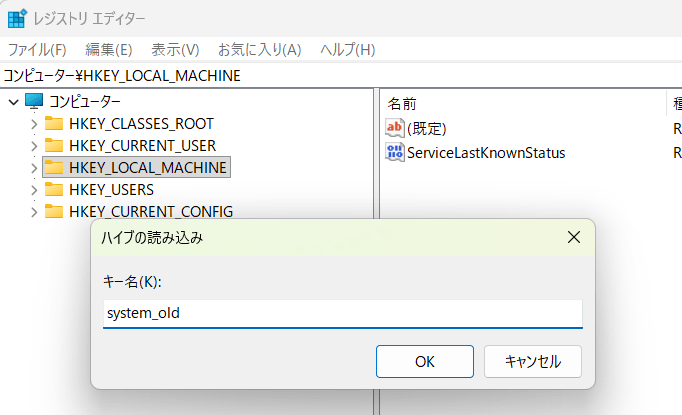Screen dimensions: 682x415
Task: Click the string value icon for (既定)
Action: 394,128
